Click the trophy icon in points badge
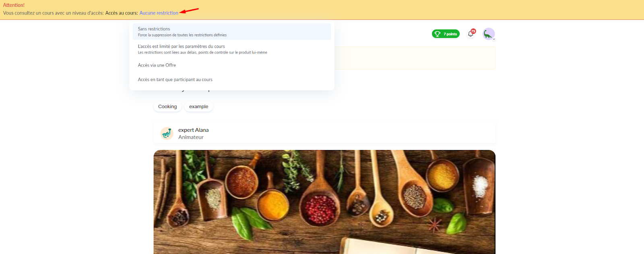Screen dimensions: 644x254 [437, 34]
